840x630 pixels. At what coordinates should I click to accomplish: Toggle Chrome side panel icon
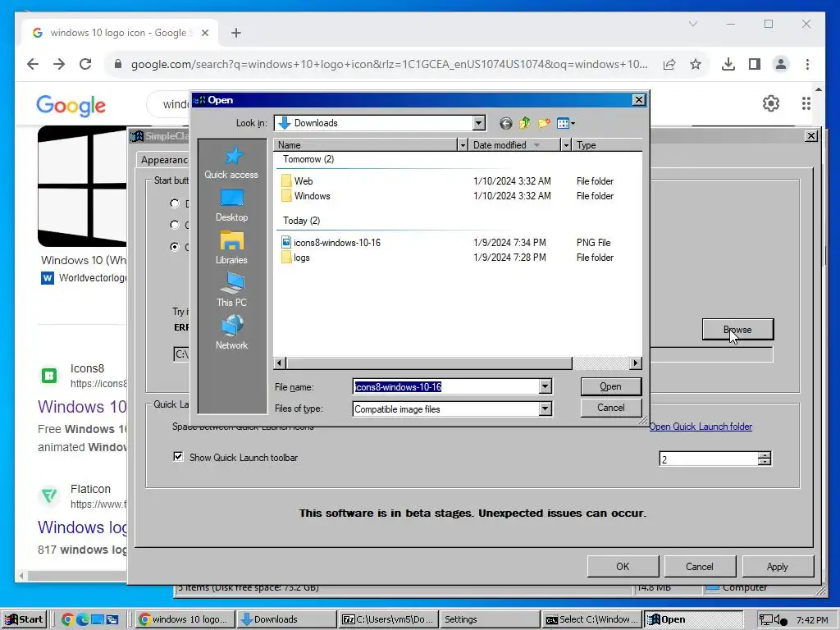click(755, 64)
